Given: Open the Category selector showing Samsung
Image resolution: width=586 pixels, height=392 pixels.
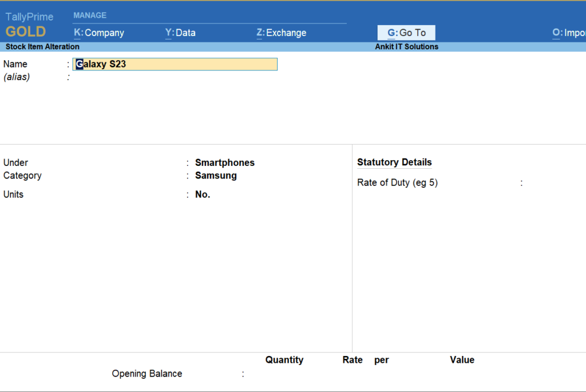Looking at the screenshot, I should click(216, 175).
